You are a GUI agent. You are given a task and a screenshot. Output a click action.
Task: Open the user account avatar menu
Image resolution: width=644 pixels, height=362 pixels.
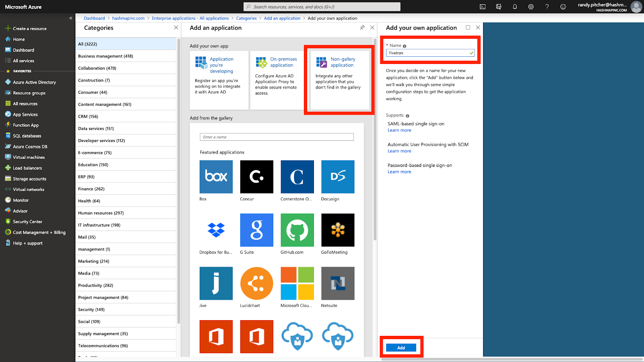pyautogui.click(x=636, y=7)
